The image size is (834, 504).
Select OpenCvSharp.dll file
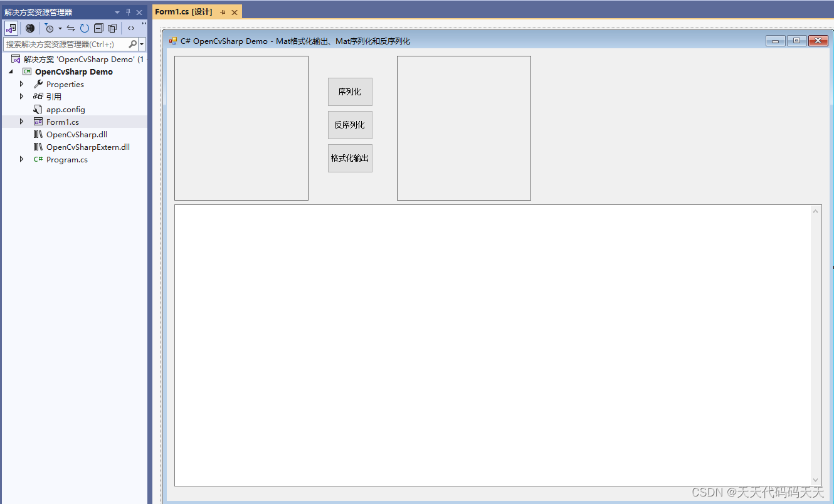click(x=77, y=134)
